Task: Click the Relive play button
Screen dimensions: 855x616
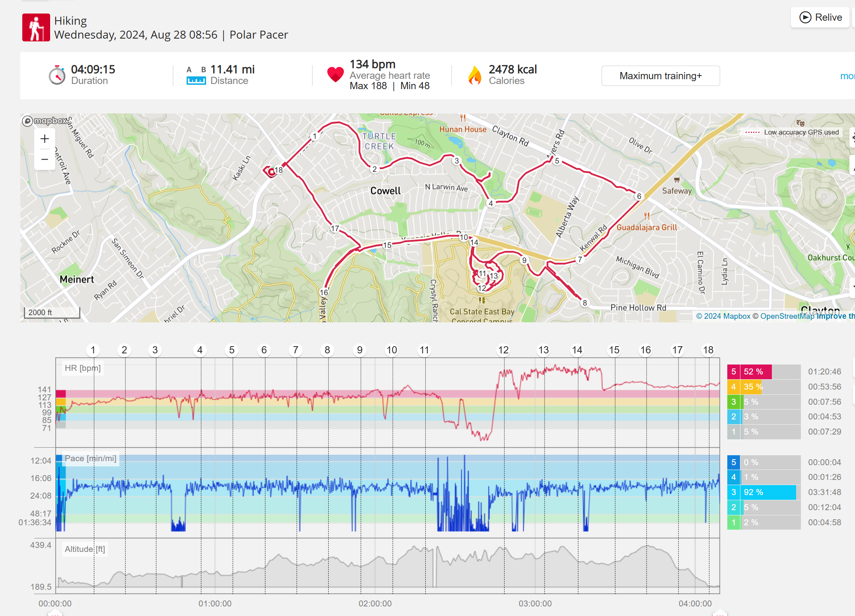Action: tap(820, 18)
